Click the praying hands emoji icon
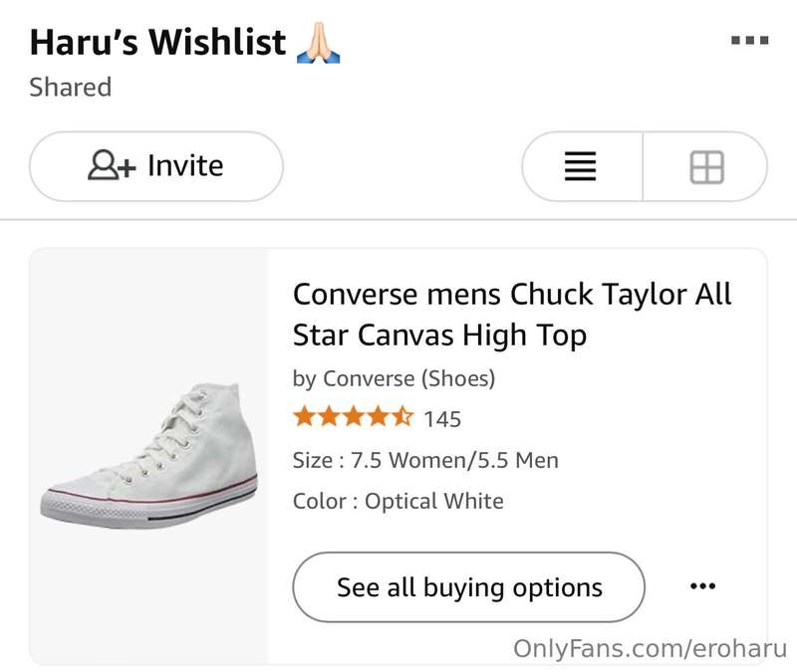The height and width of the screenshot is (672, 797). (x=319, y=43)
